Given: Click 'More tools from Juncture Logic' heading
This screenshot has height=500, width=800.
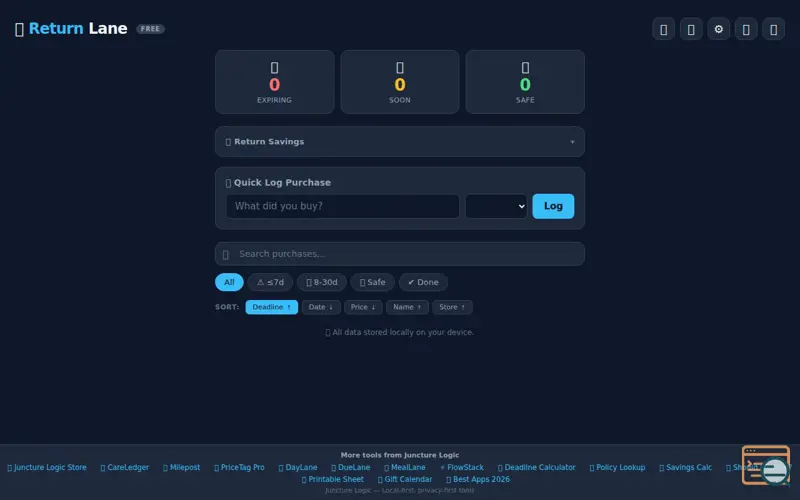Looking at the screenshot, I should 399,455.
